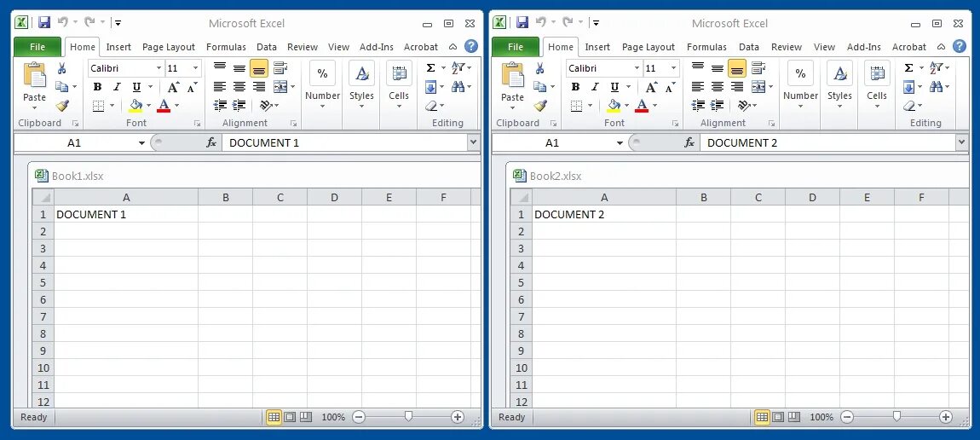980x440 pixels.
Task: Click Find & Select binoculars in left window
Action: [x=458, y=87]
